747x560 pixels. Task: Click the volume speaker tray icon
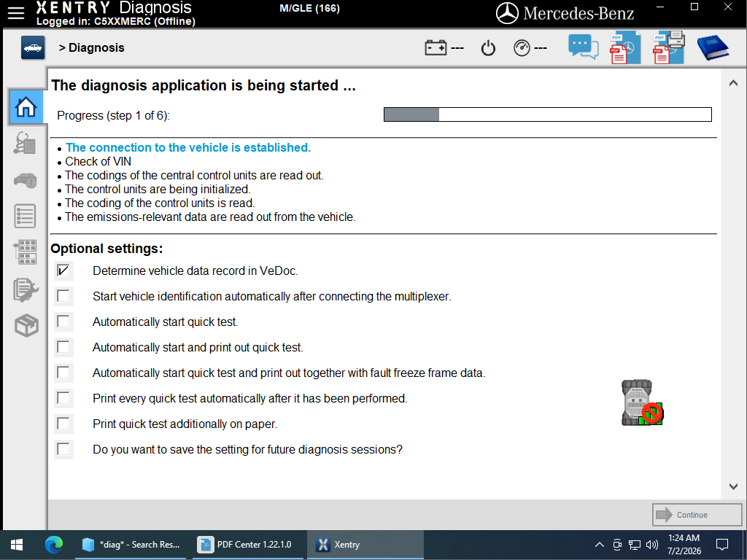pyautogui.click(x=651, y=545)
